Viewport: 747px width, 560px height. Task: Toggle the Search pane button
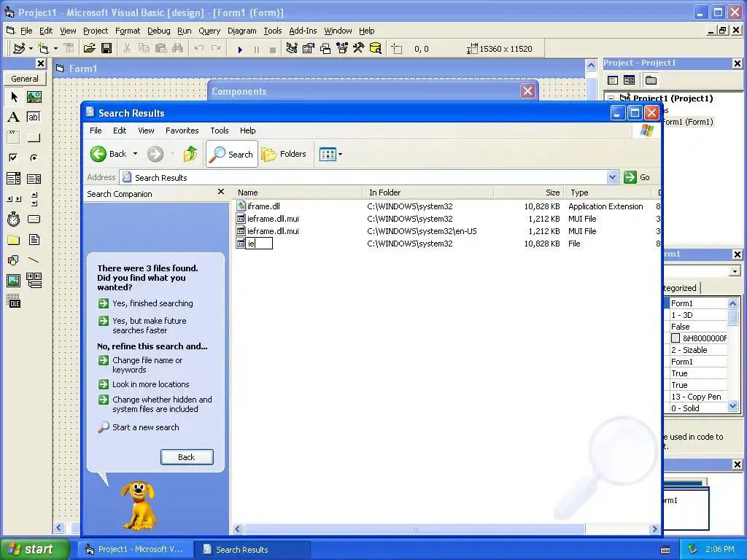(232, 154)
